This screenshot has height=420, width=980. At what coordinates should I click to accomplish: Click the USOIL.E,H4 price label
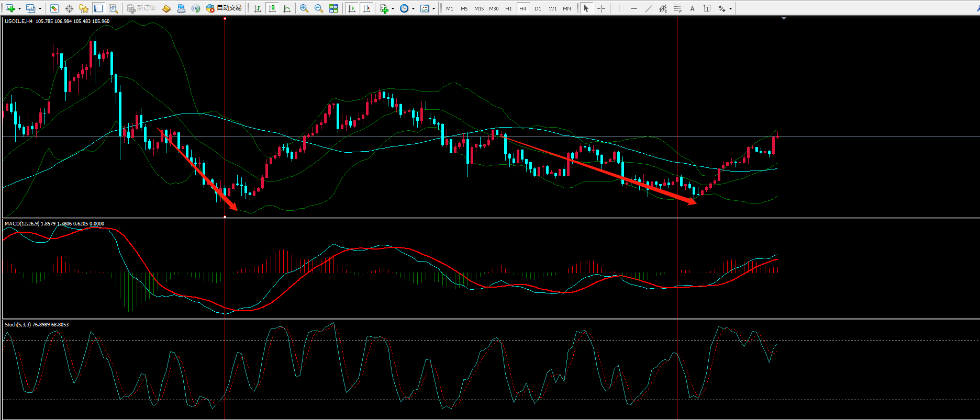57,21
